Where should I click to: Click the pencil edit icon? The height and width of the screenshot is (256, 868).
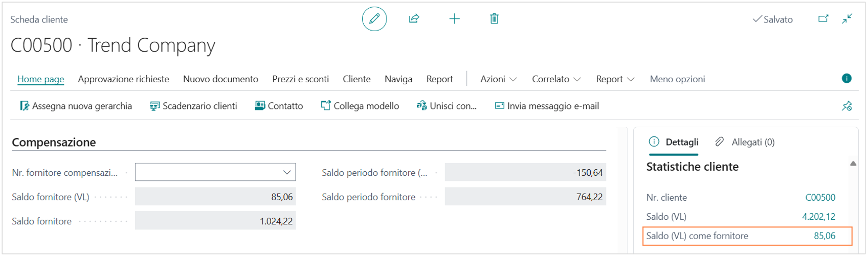point(374,19)
